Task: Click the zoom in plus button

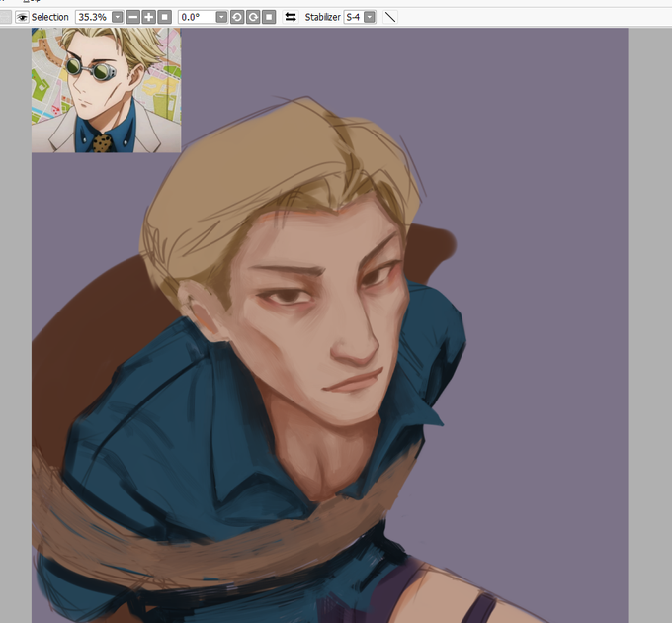Action: point(148,17)
